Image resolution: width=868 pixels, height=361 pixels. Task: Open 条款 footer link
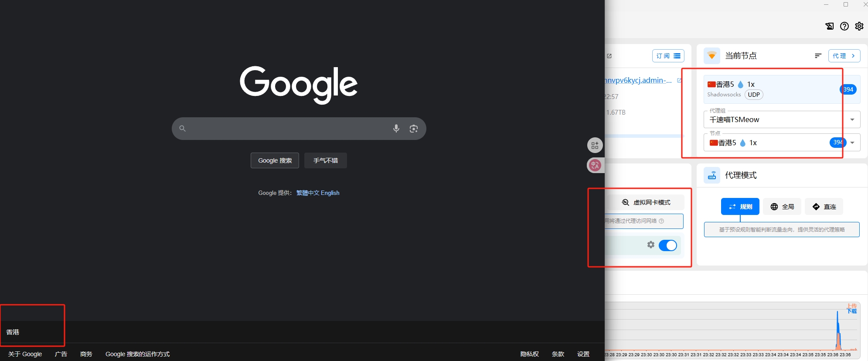(558, 354)
